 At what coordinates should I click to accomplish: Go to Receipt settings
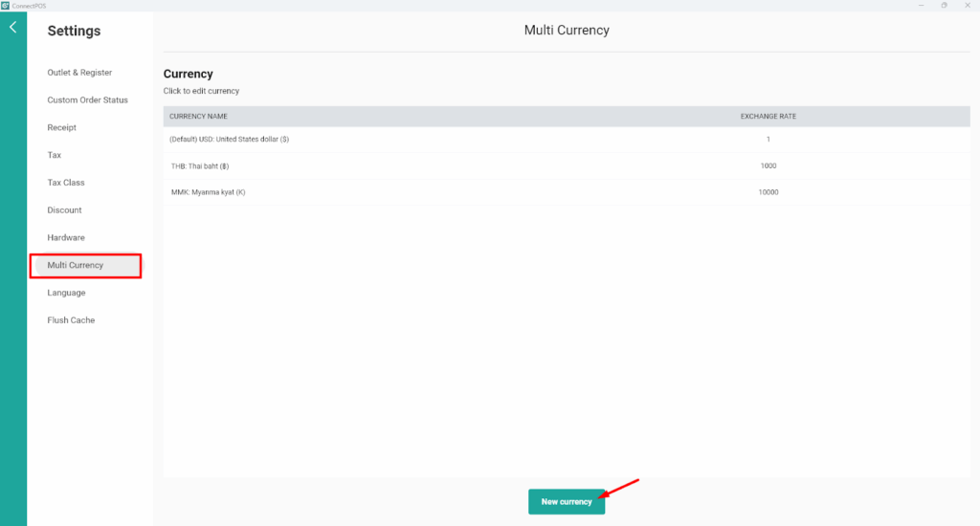click(x=61, y=128)
